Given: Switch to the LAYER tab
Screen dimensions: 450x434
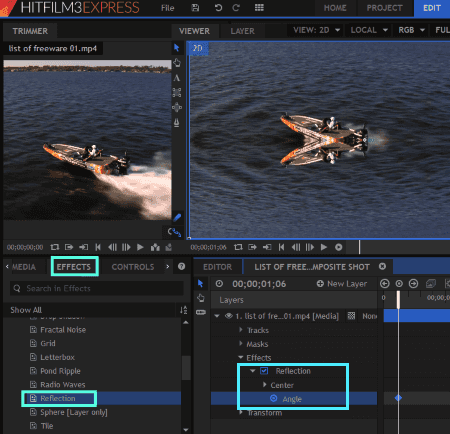Looking at the screenshot, I should click(242, 31).
